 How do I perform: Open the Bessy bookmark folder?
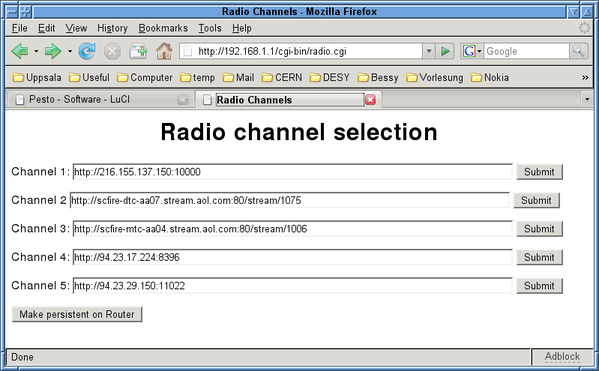click(x=378, y=78)
